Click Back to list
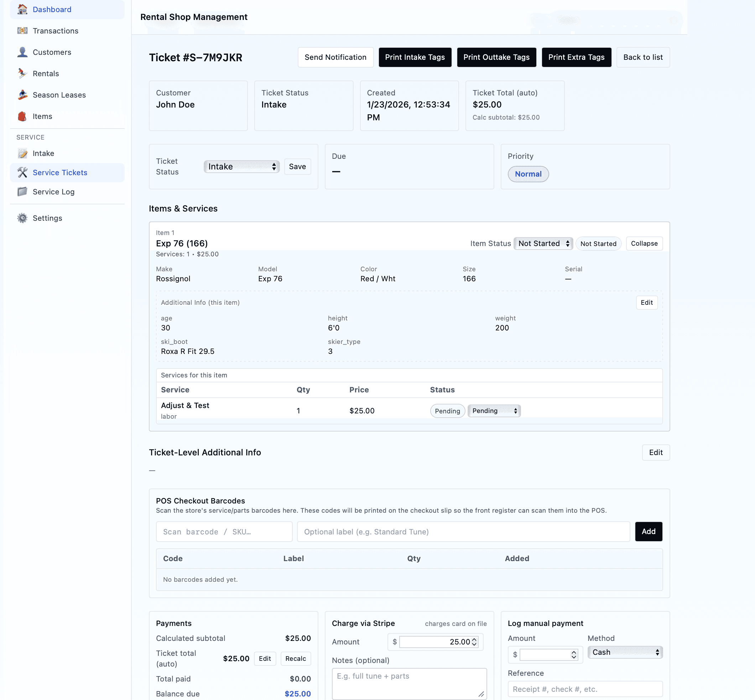 [643, 57]
